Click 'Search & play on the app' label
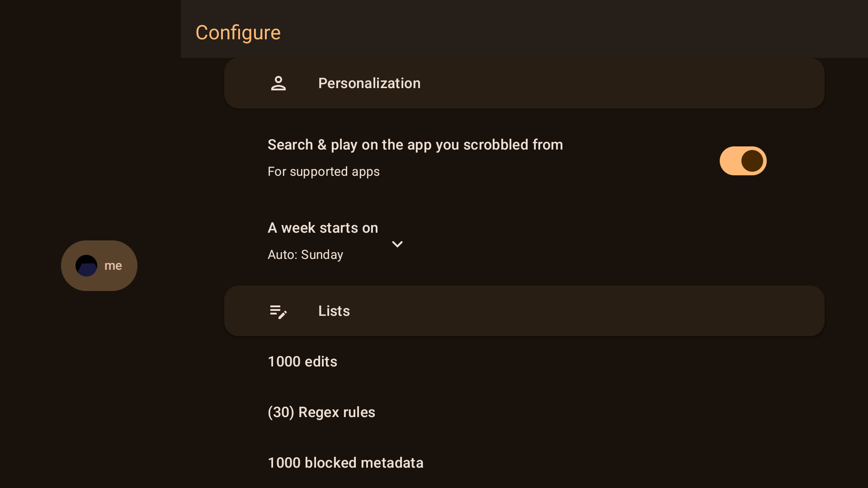This screenshot has width=868, height=488. [415, 145]
